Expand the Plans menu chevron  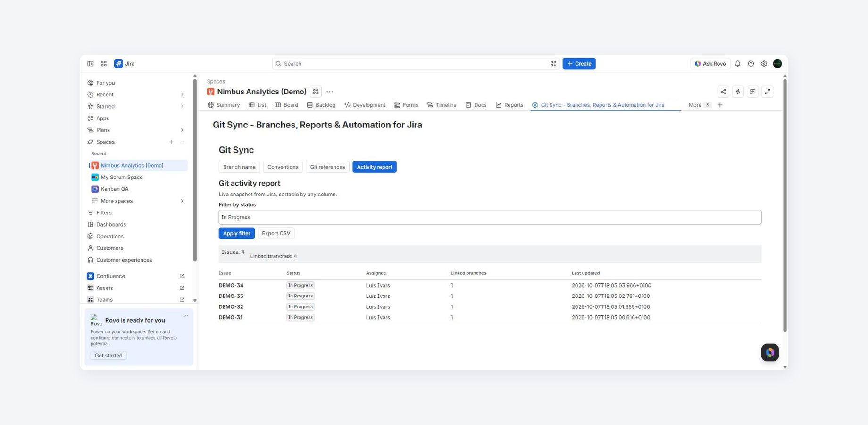(182, 130)
